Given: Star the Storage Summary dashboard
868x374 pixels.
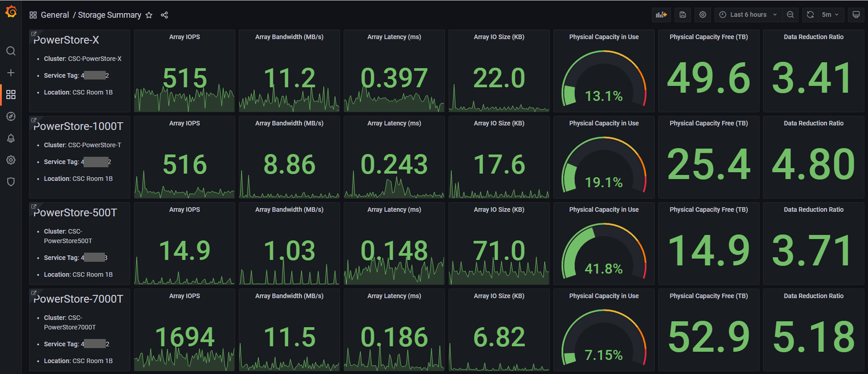Looking at the screenshot, I should (x=149, y=15).
